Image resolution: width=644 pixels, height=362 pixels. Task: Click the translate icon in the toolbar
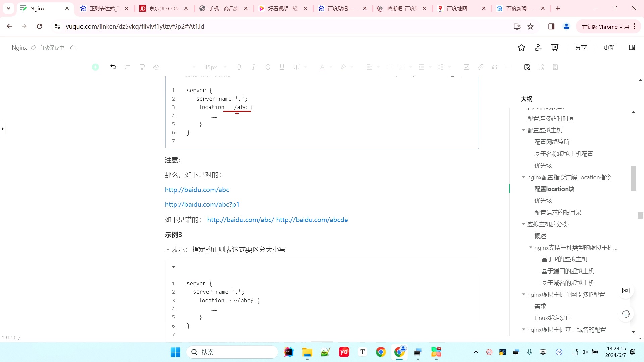coord(541,67)
